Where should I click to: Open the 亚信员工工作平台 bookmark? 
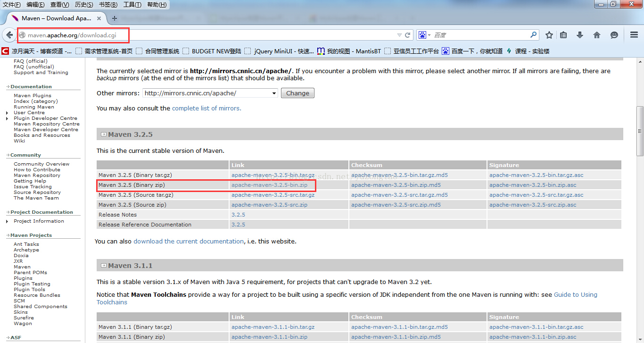click(412, 51)
